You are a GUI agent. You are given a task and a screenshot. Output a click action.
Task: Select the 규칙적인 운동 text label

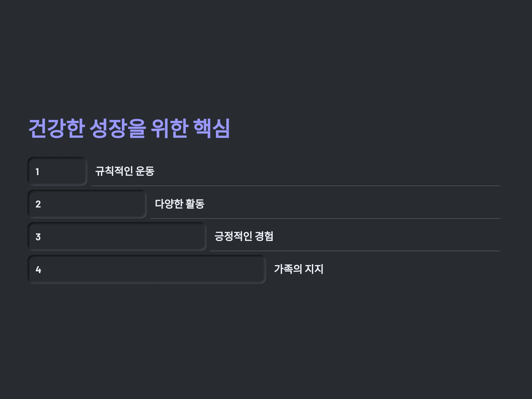coord(125,171)
